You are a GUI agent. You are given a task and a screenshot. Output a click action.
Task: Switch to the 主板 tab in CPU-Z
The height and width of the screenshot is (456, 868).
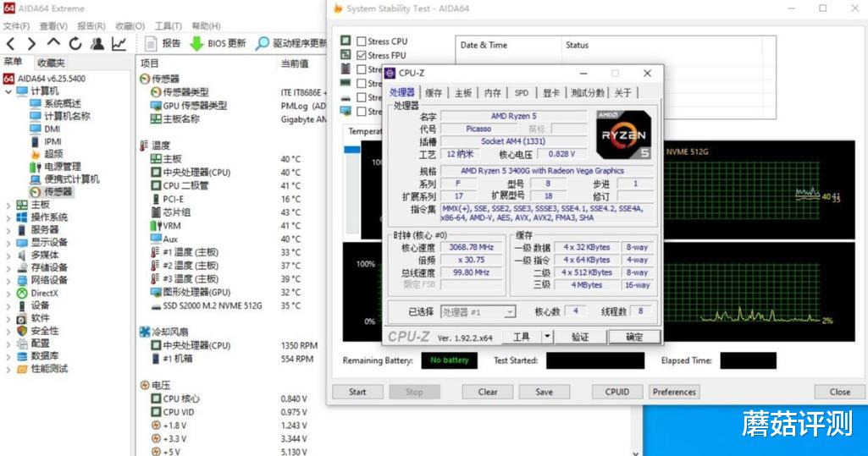point(462,93)
